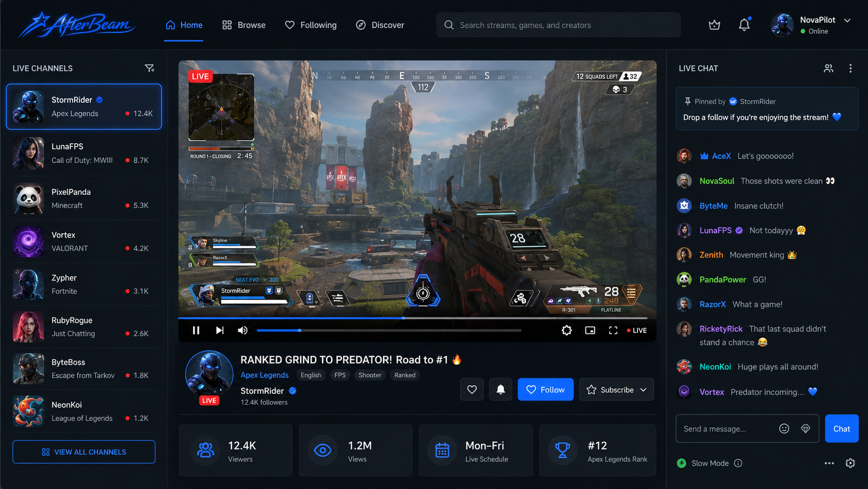Select the Shooter tag

(370, 375)
